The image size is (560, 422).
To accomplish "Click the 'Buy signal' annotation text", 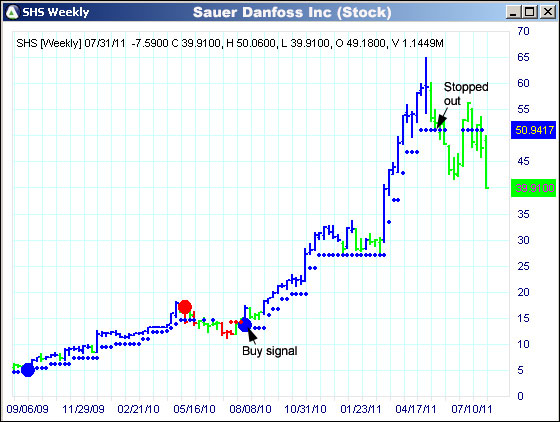I will pos(270,351).
